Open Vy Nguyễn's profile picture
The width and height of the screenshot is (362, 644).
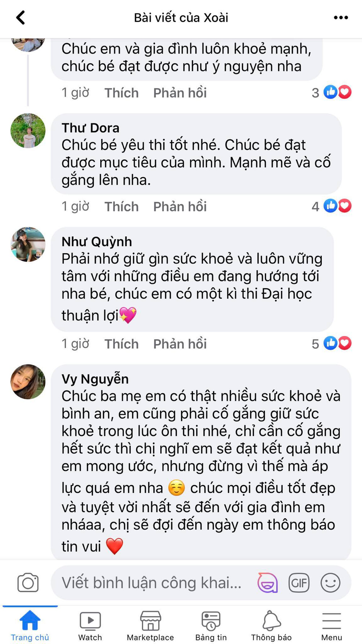28,382
